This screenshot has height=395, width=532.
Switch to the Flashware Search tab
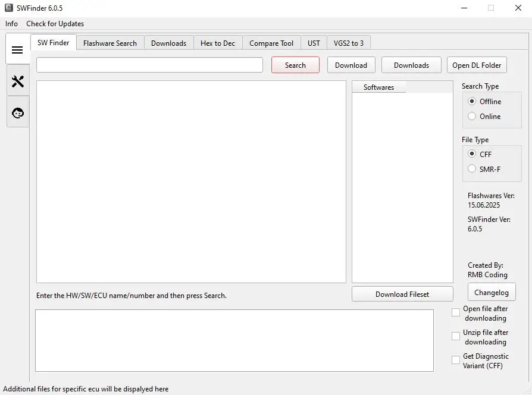click(x=110, y=43)
